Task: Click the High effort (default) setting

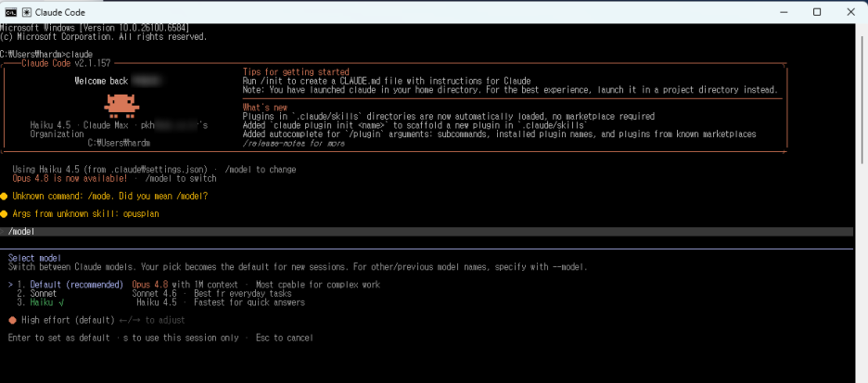Action: (x=68, y=320)
